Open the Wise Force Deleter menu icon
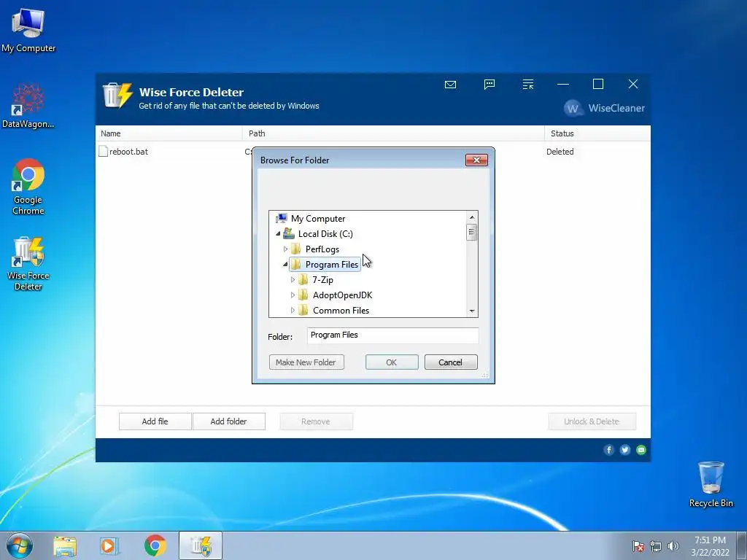Screen dimensions: 747x560 pyautogui.click(x=528, y=85)
